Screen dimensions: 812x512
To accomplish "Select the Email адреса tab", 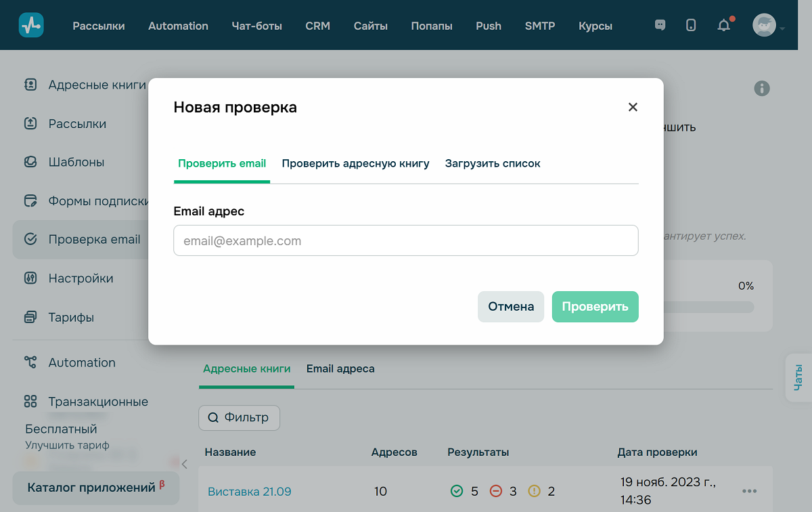I will coord(340,368).
